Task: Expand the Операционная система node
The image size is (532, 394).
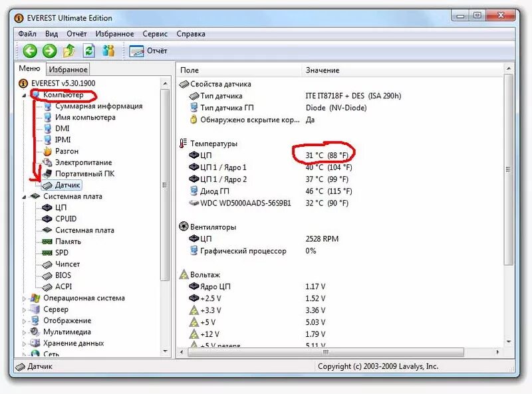Action: click(24, 298)
